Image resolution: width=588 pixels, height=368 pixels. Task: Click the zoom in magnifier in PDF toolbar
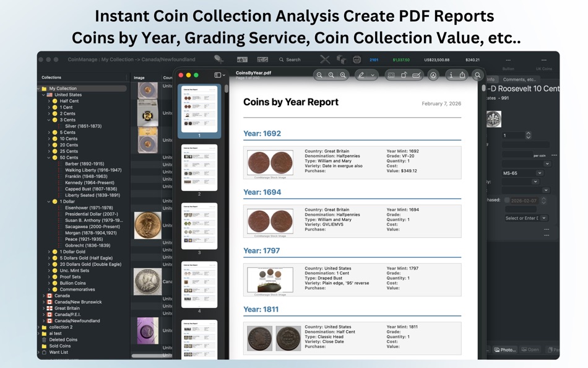coord(343,75)
